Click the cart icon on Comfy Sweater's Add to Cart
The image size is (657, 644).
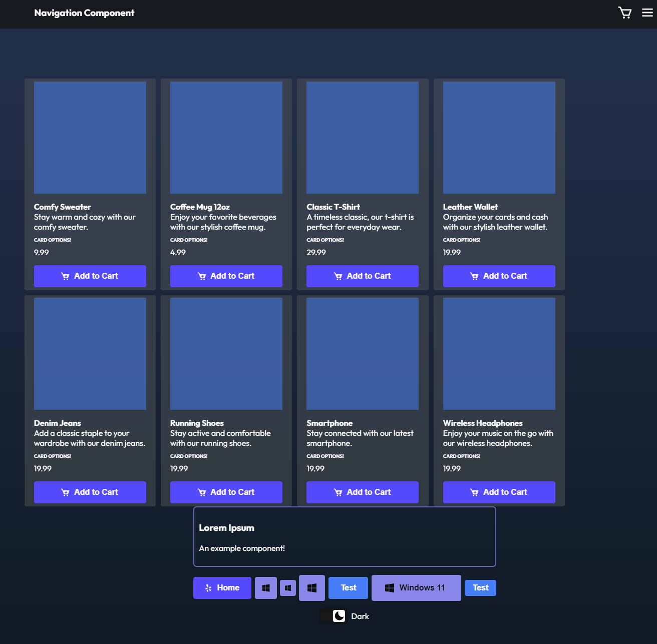coord(66,276)
